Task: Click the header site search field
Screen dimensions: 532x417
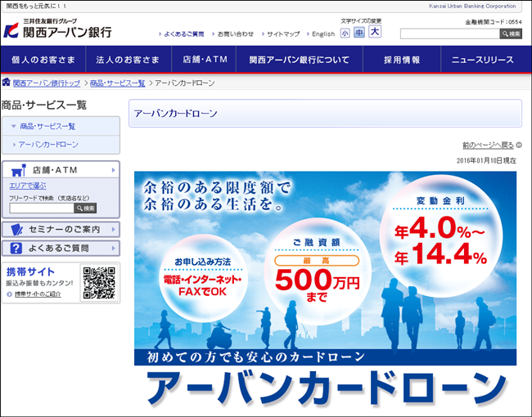Action: pos(449,34)
